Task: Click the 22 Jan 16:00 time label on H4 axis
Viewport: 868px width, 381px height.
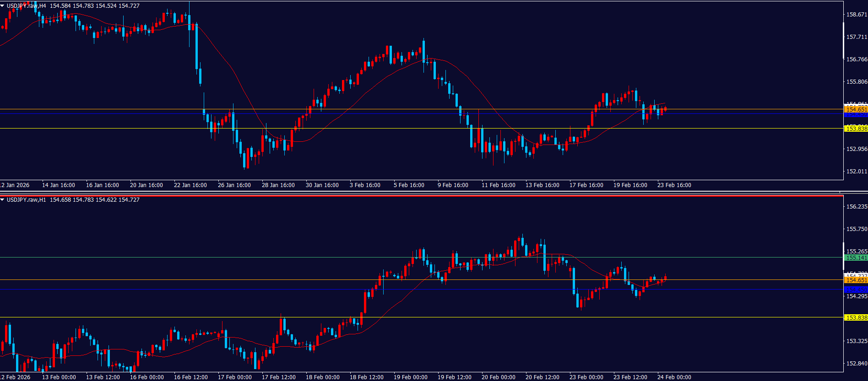Action: [x=190, y=185]
